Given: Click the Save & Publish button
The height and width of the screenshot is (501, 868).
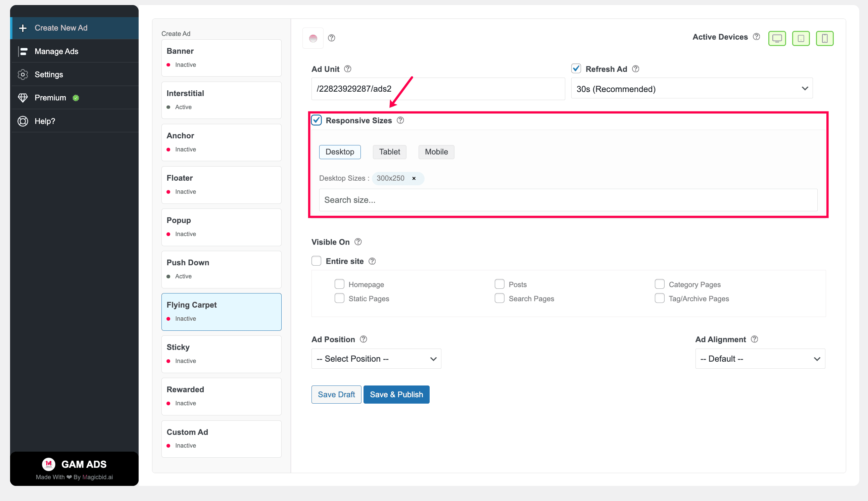Looking at the screenshot, I should pos(396,395).
